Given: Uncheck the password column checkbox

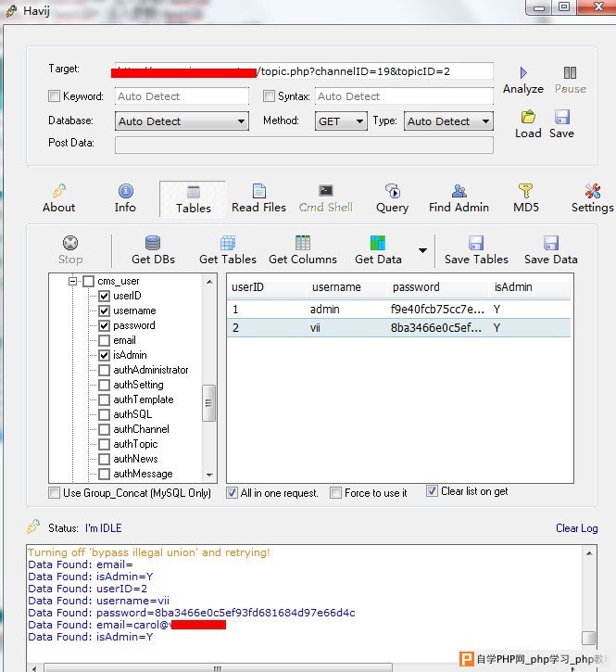Looking at the screenshot, I should coord(104,325).
